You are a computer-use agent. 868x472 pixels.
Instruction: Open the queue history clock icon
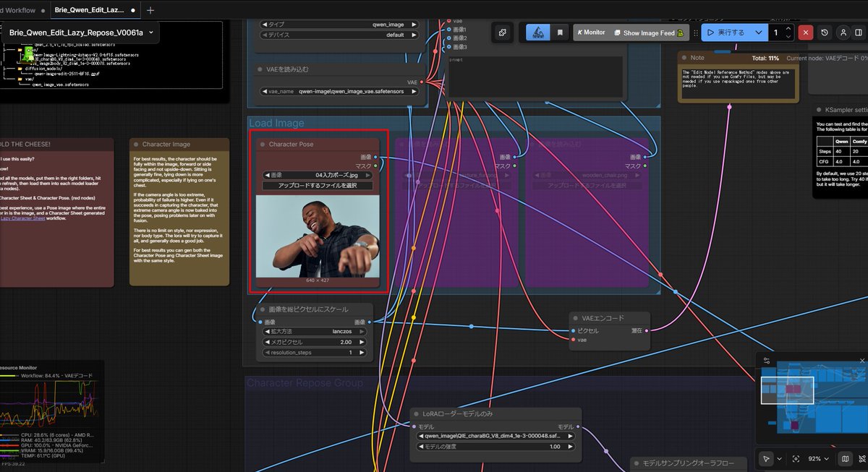824,33
